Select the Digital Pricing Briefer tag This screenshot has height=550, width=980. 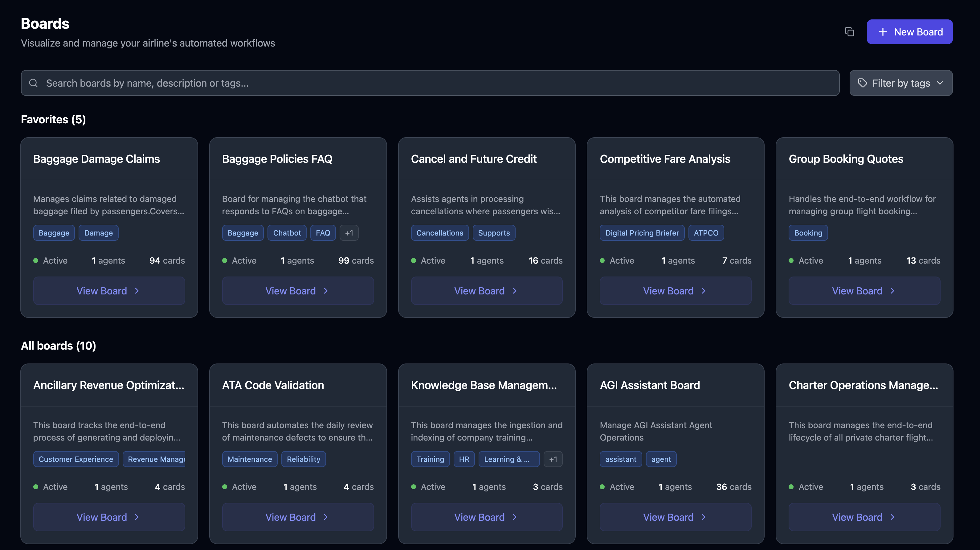[642, 233]
